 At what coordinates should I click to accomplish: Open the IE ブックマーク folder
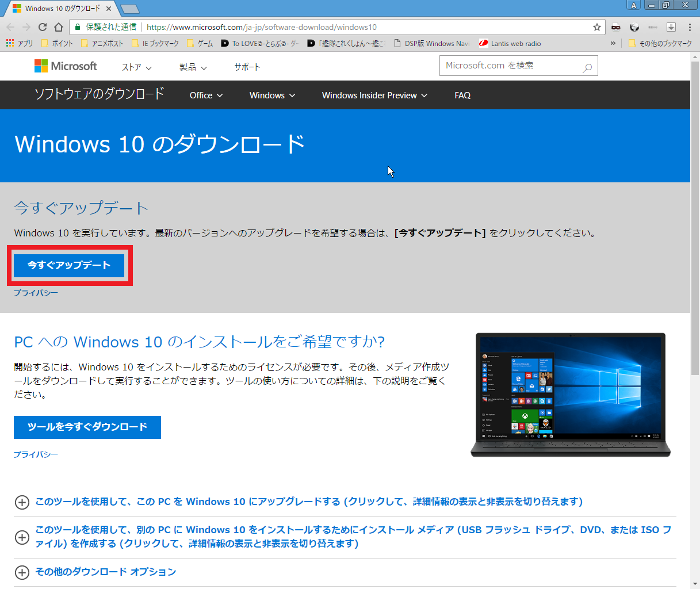click(155, 43)
